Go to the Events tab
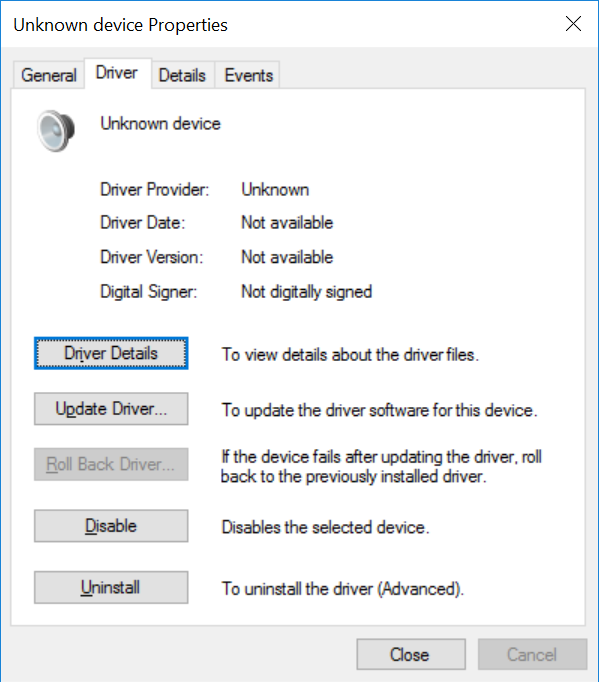This screenshot has width=599, height=682. [x=248, y=75]
